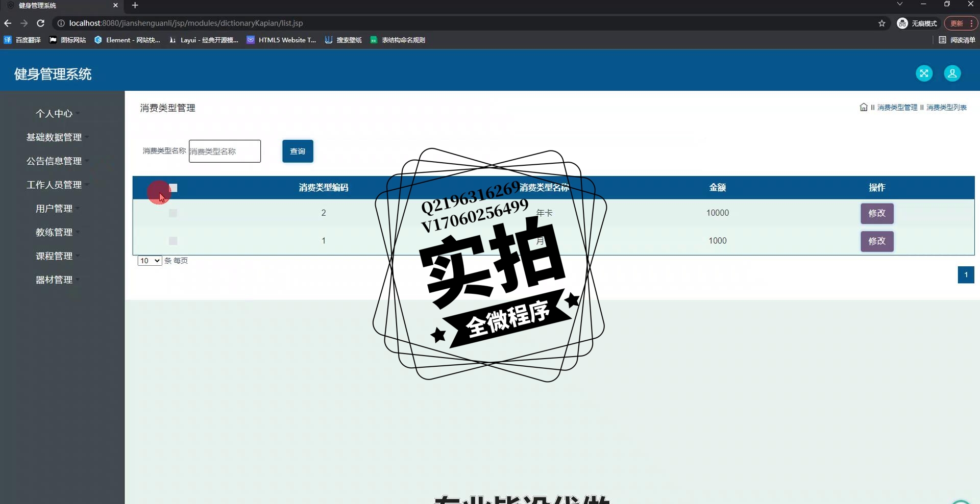
Task: Click 消费类型管理 breadcrumb link
Action: tap(897, 107)
